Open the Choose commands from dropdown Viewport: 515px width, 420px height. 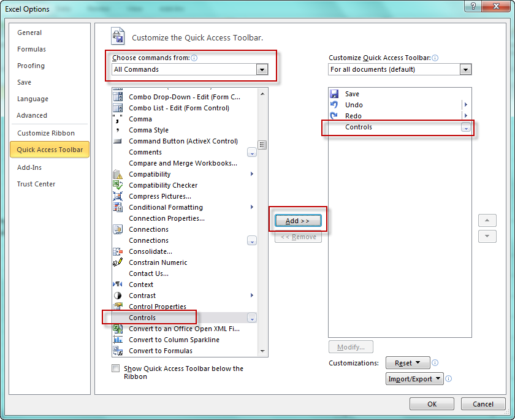tap(262, 69)
